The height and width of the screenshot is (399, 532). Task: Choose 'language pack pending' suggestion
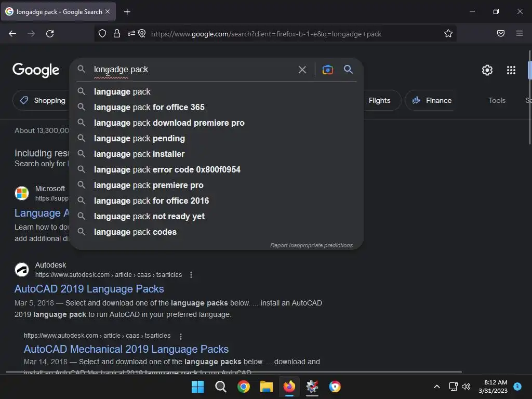pos(216,138)
